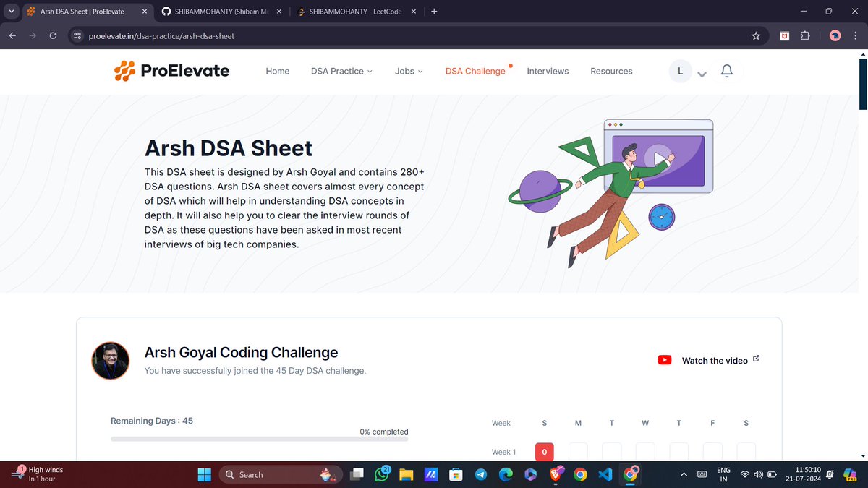868x488 pixels.
Task: Open the DSA Challenge menu item
Action: [x=475, y=71]
